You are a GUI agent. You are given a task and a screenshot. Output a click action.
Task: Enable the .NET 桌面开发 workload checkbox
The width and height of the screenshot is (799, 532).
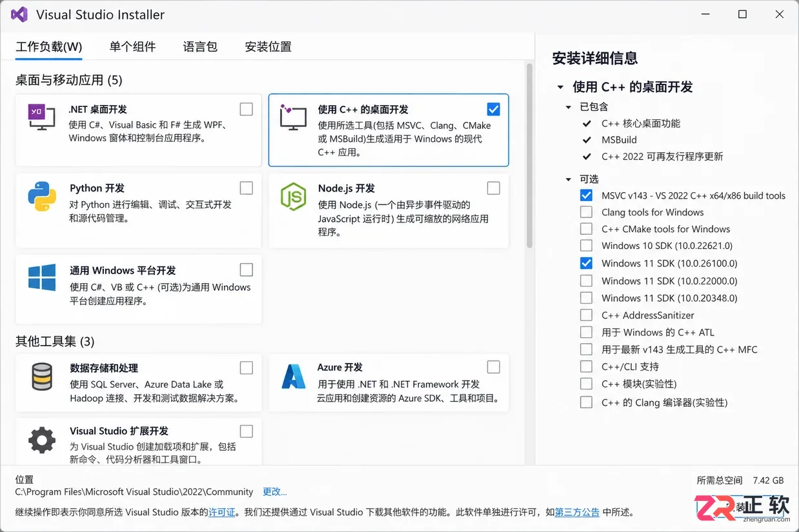click(x=247, y=109)
